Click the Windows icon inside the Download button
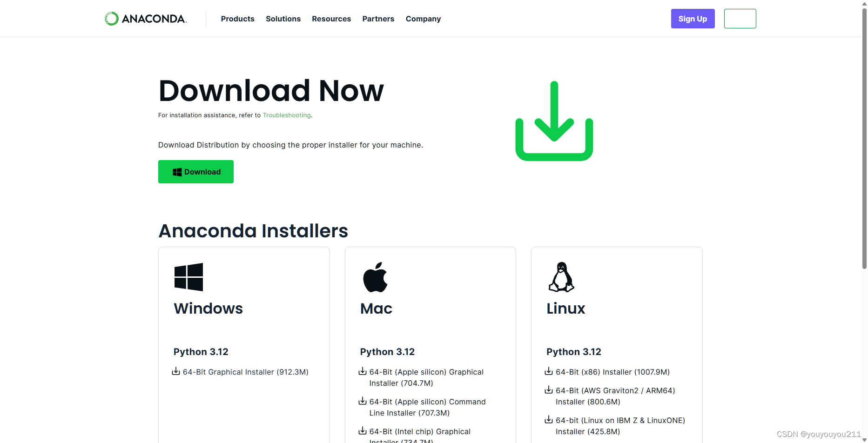The image size is (868, 443). click(177, 171)
